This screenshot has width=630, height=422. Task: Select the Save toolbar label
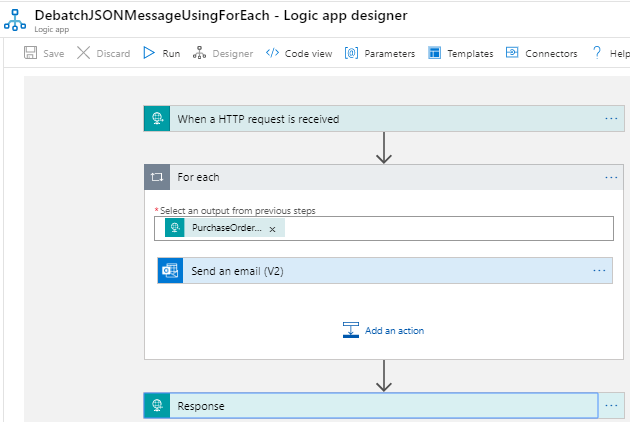pos(53,53)
